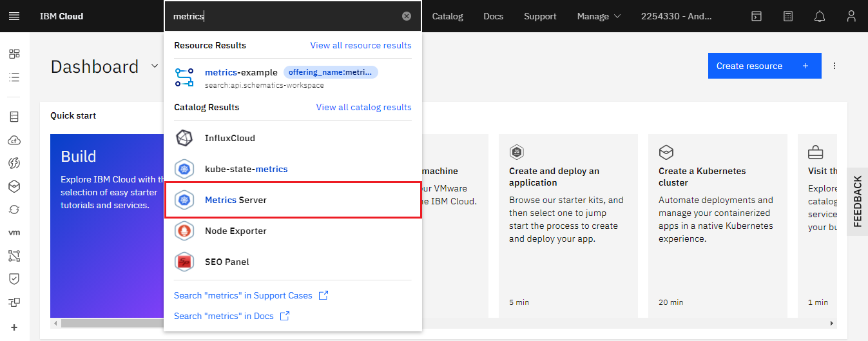Open the dashboard overflow (three dots) menu
The height and width of the screenshot is (341, 868).
pyautogui.click(x=834, y=66)
